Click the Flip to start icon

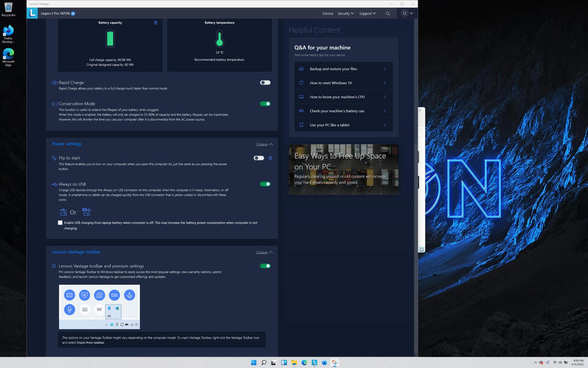[x=55, y=158]
